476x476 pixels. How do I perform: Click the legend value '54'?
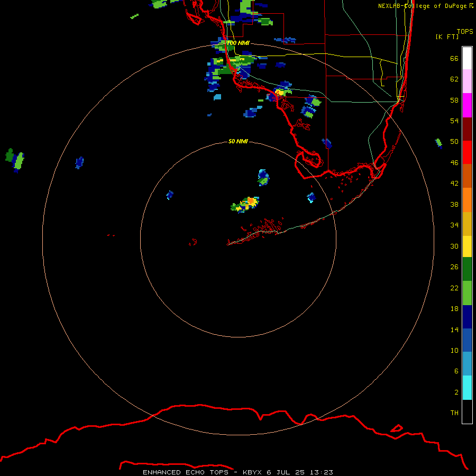coord(454,121)
